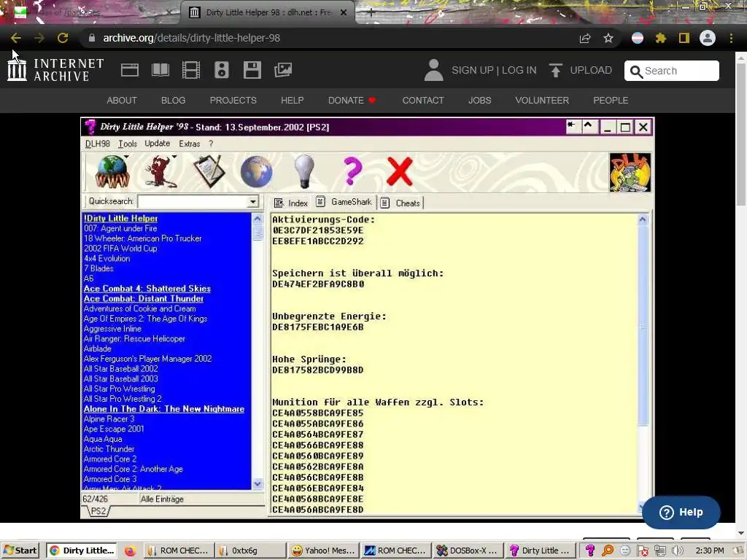Open the ? help menu
This screenshot has width=747, height=560.
211,144
